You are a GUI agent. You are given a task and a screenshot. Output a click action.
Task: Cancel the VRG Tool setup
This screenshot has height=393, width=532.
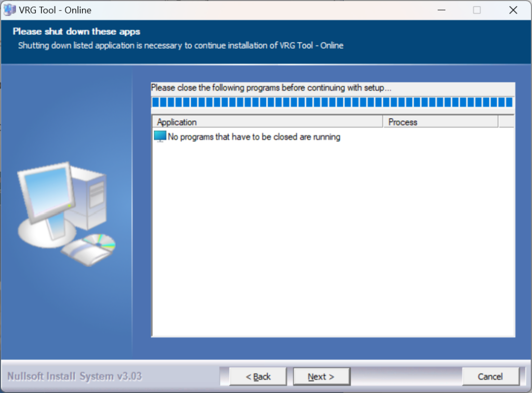click(490, 376)
